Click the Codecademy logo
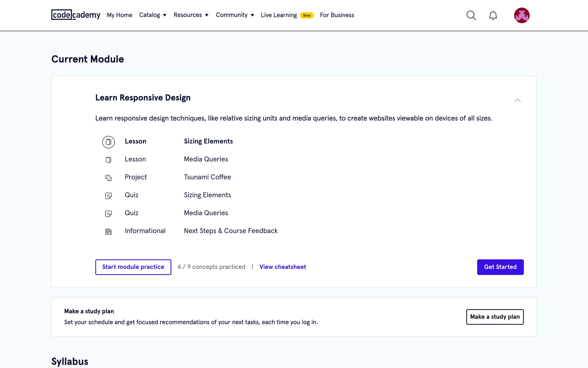588x368 pixels. (x=76, y=15)
